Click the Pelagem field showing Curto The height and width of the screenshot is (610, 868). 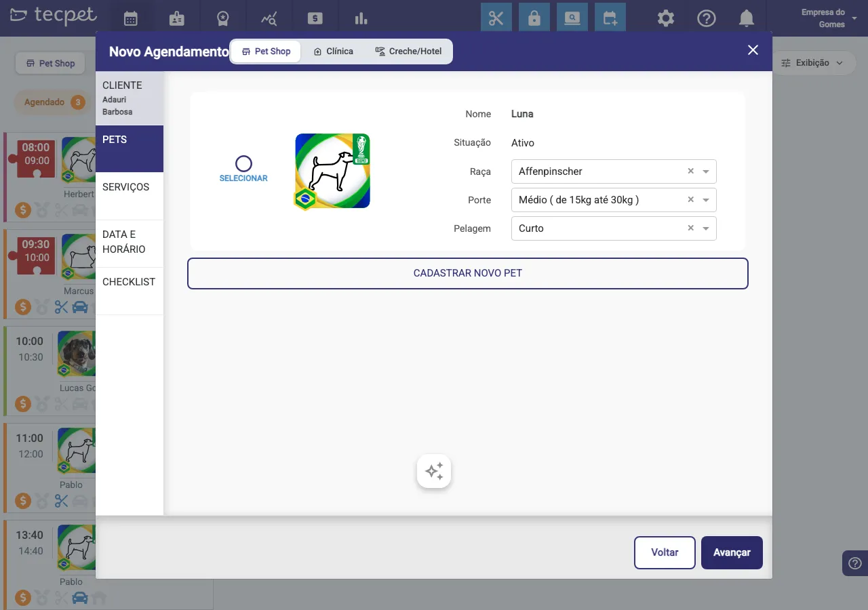[x=614, y=228]
